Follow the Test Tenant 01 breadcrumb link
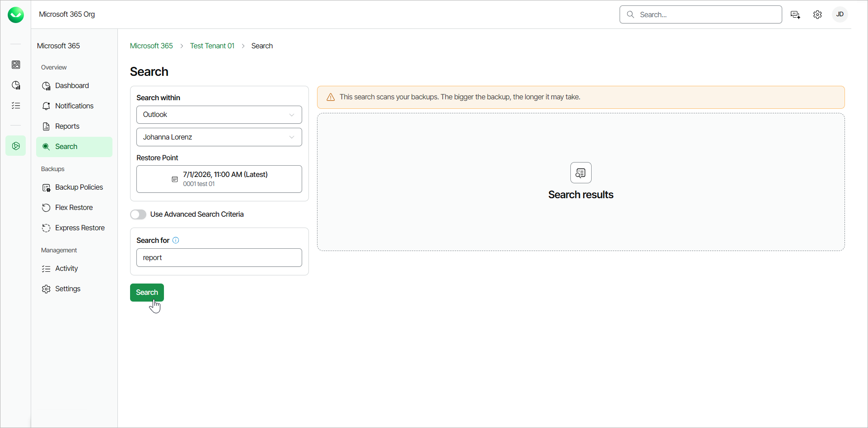Viewport: 868px width, 428px height. [x=212, y=46]
